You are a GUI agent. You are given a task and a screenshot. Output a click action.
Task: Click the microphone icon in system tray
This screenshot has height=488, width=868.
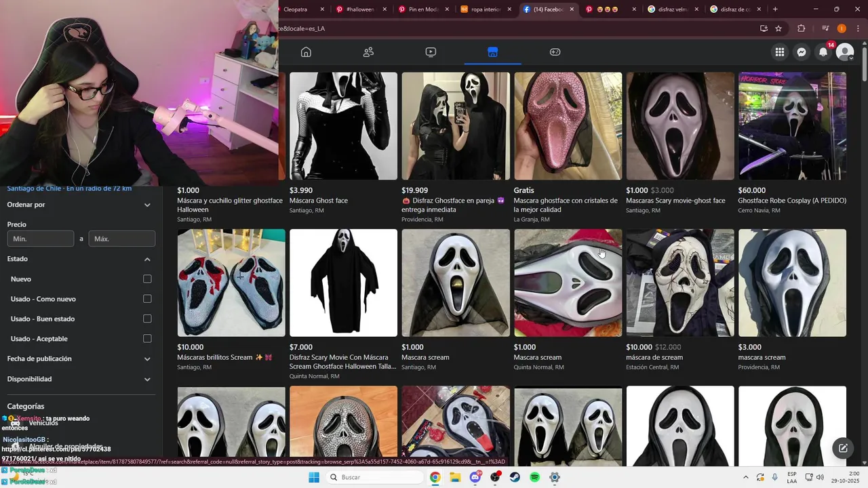tap(775, 477)
